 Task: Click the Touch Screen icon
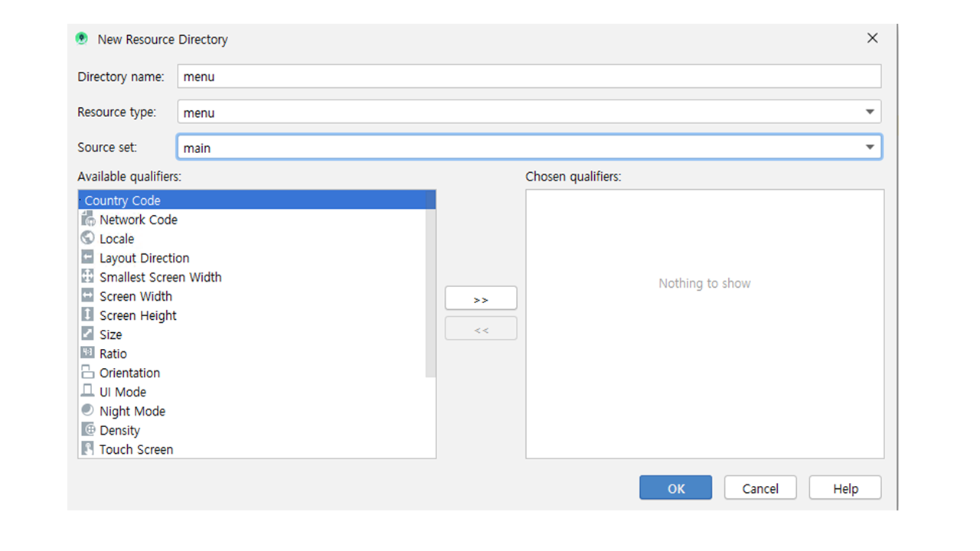coord(87,448)
